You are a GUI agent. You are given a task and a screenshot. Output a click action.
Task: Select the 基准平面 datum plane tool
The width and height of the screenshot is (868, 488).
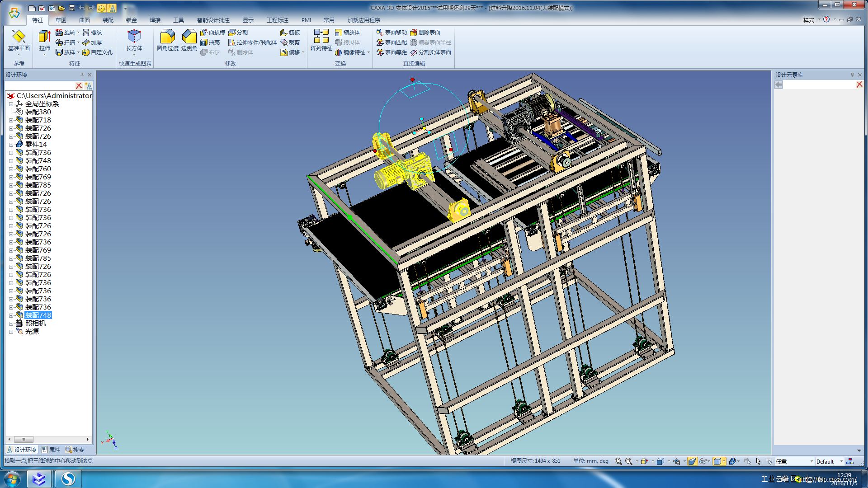[x=19, y=37]
